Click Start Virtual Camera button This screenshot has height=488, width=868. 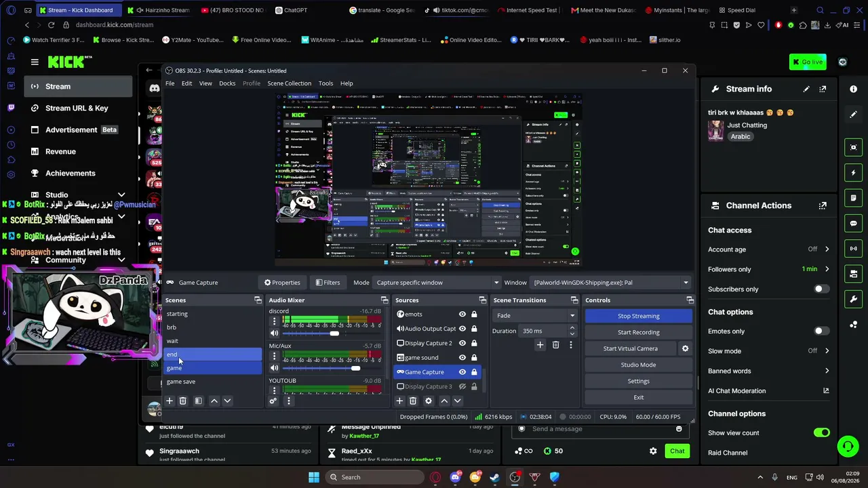pos(631,348)
